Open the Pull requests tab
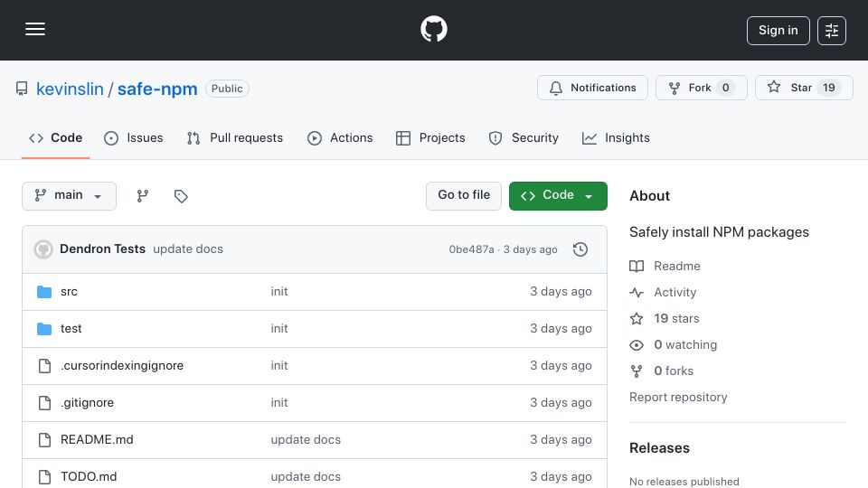The height and width of the screenshot is (488, 868). tap(235, 138)
